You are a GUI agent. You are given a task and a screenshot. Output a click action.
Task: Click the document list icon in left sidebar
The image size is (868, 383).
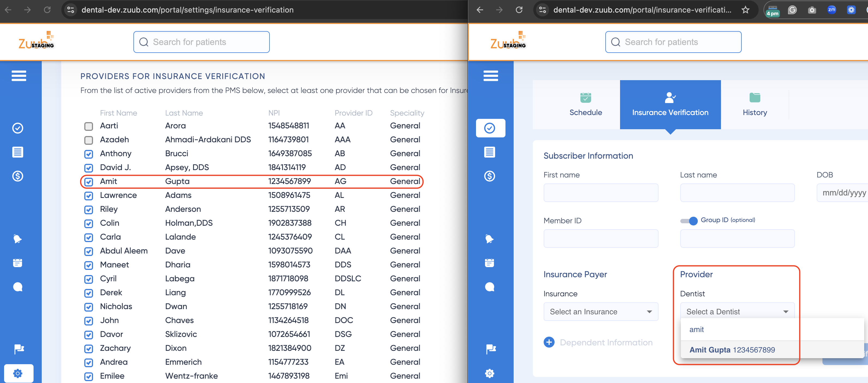coord(17,152)
